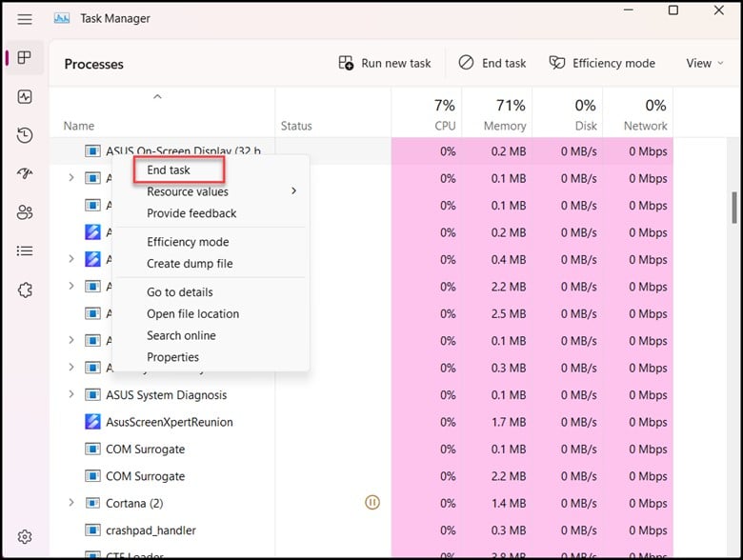This screenshot has width=743, height=560.
Task: Sort processes by CPU column header
Action: pos(427,114)
